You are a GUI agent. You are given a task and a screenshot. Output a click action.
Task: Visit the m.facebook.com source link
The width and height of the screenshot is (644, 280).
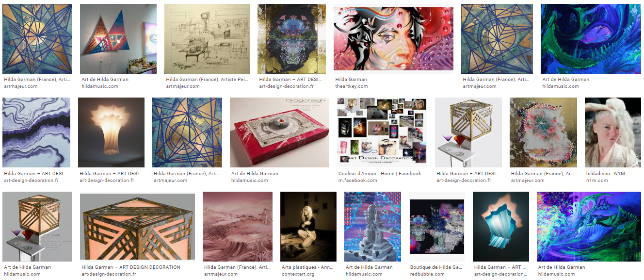point(358,181)
